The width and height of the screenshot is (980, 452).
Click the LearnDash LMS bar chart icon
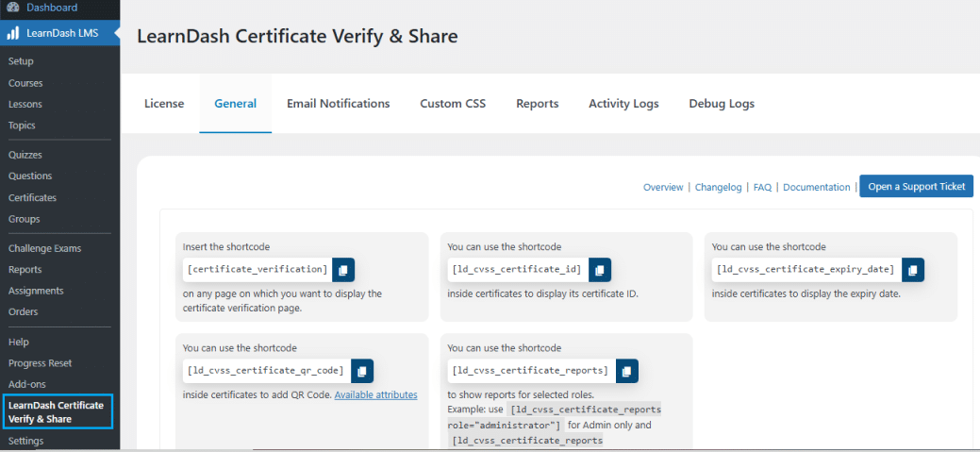point(13,34)
